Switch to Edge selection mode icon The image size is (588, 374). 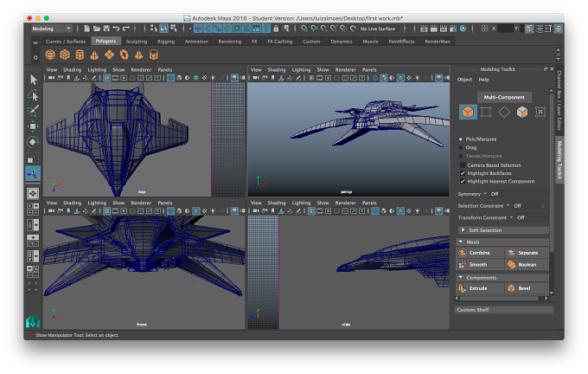click(504, 112)
